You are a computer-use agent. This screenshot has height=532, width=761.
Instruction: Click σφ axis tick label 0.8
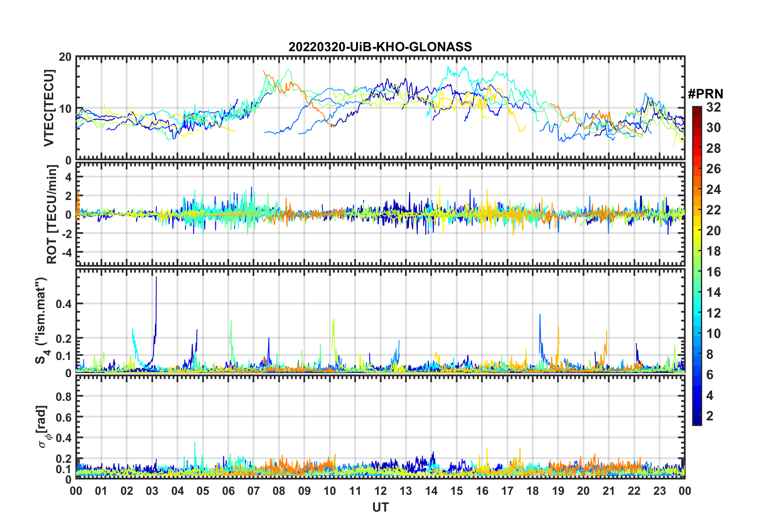(x=64, y=396)
